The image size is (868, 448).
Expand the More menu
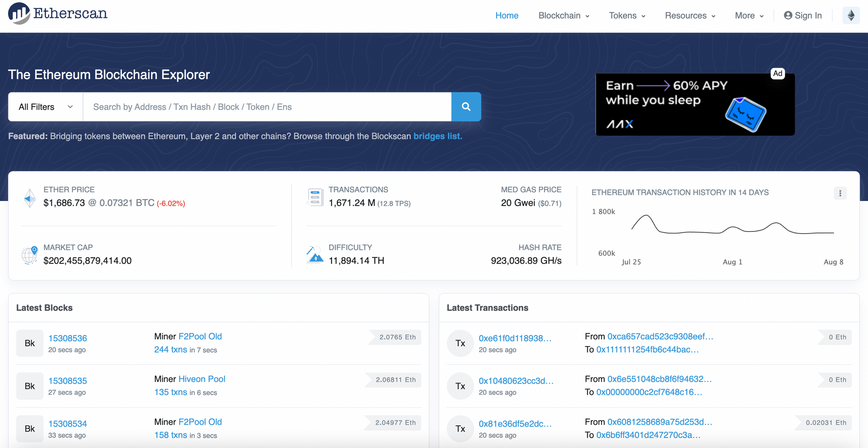tap(749, 16)
